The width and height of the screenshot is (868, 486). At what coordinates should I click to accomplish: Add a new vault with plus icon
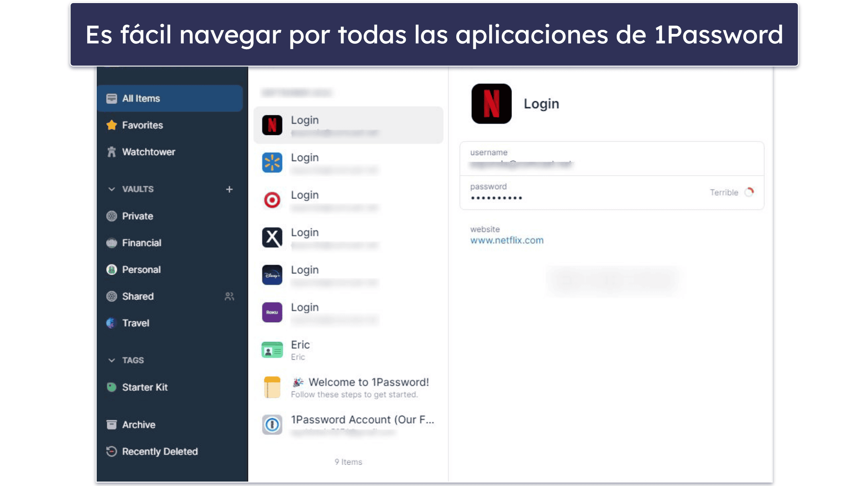(229, 189)
